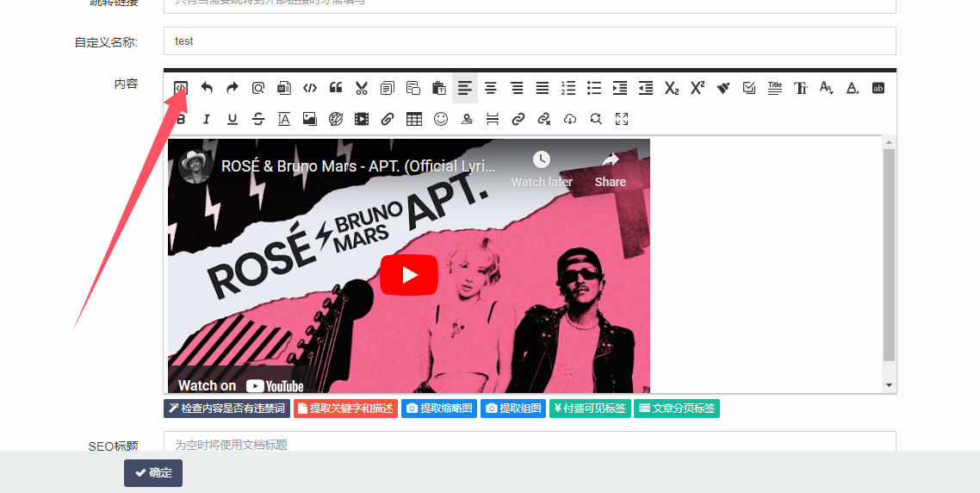Image resolution: width=980 pixels, height=493 pixels.
Task: Click the 提取关键字和描述 button
Action: (345, 409)
